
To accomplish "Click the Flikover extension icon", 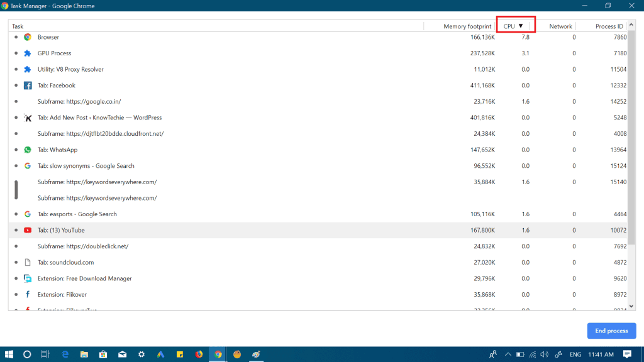I will 28,295.
